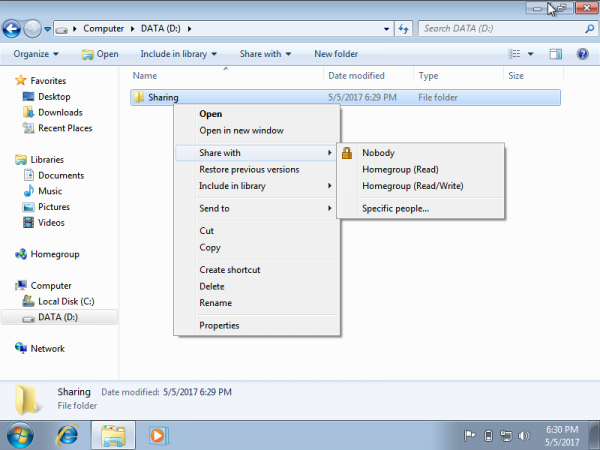Click Homegroup icon in sidebar

pos(21,254)
